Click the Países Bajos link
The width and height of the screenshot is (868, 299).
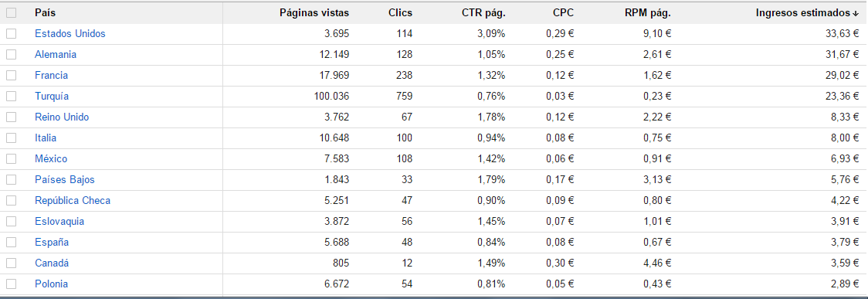64,180
